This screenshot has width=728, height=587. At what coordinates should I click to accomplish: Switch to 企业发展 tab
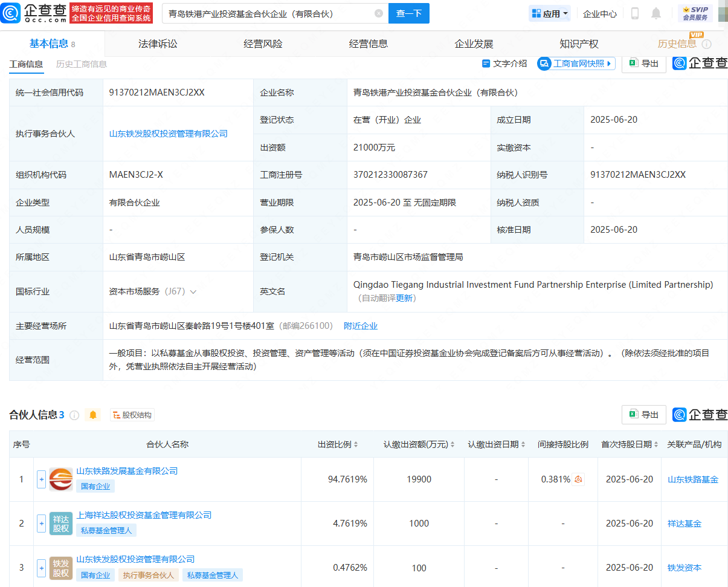click(474, 44)
